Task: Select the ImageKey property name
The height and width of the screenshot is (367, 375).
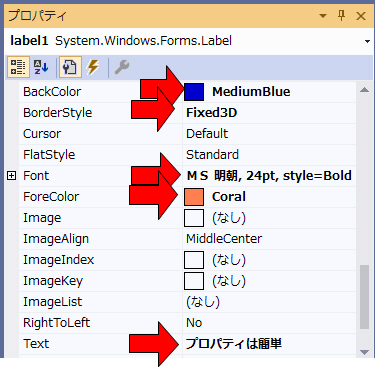Action: coord(53,281)
